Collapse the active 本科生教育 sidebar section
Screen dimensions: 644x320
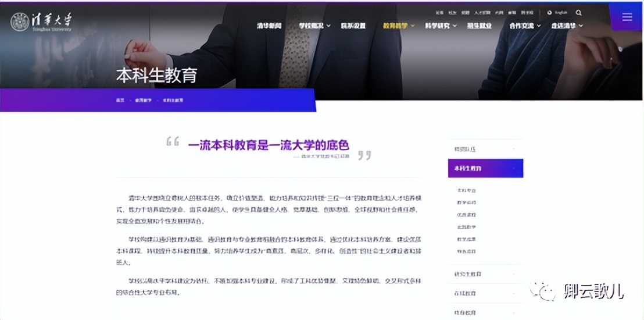point(485,168)
